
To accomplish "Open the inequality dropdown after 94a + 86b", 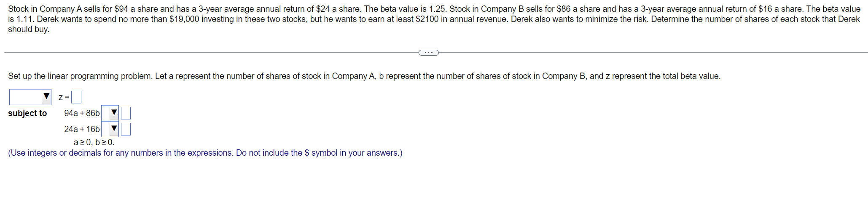I will point(110,113).
